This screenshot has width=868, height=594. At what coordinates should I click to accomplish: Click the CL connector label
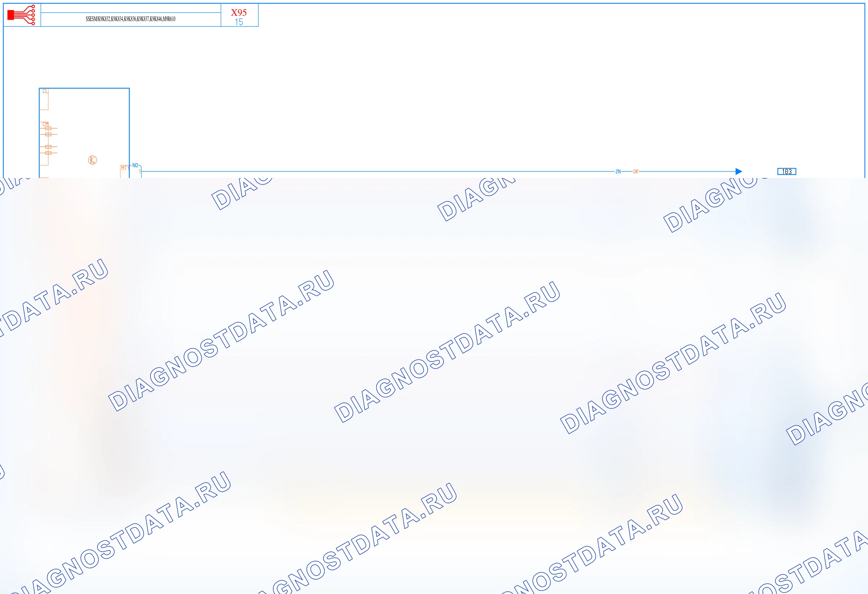click(x=45, y=91)
